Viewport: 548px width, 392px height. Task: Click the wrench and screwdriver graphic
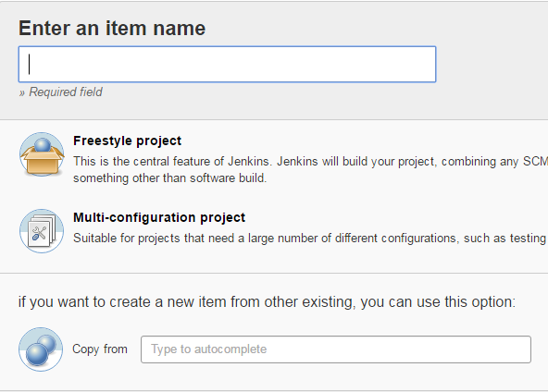(x=39, y=233)
